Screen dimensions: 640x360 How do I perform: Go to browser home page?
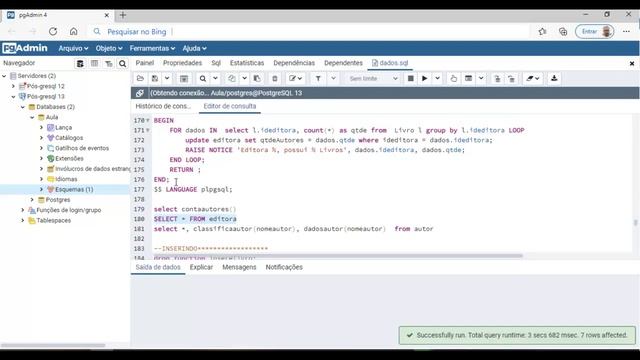tap(73, 31)
